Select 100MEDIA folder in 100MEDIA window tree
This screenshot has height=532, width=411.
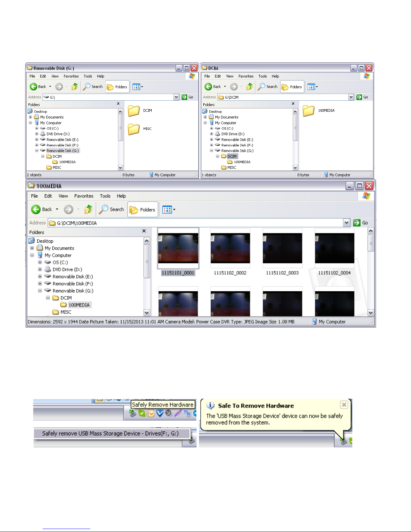point(79,305)
